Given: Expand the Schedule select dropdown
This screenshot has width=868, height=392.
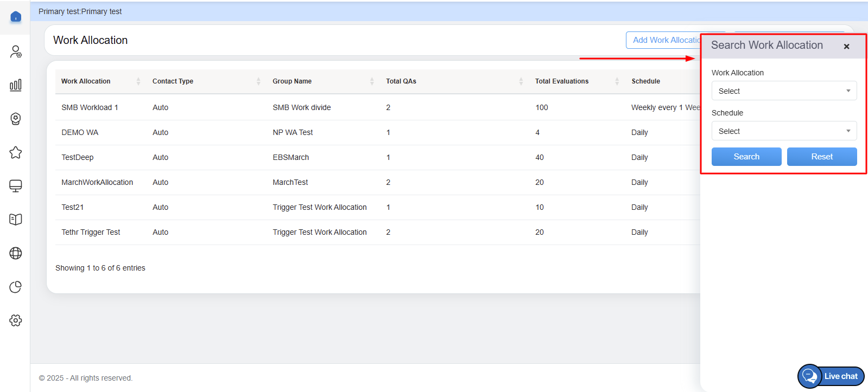Looking at the screenshot, I should [784, 131].
